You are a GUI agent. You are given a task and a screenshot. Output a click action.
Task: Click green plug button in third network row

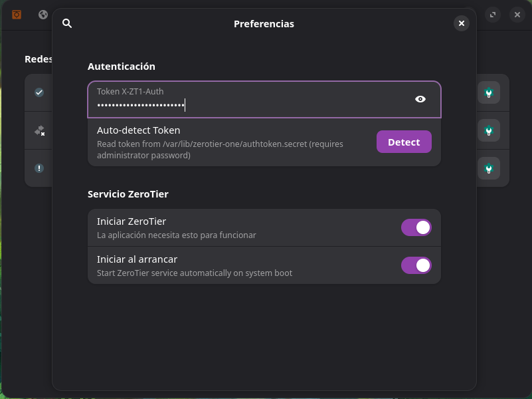point(489,168)
